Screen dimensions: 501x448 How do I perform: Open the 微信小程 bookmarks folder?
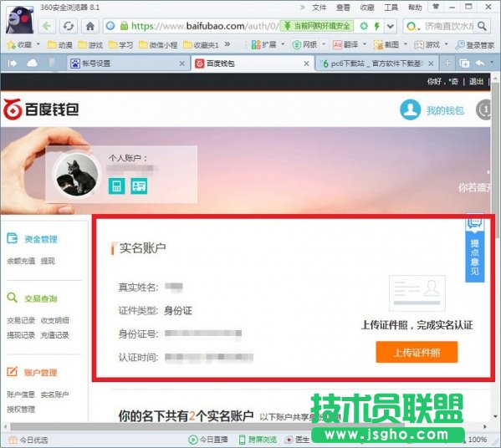158,44
